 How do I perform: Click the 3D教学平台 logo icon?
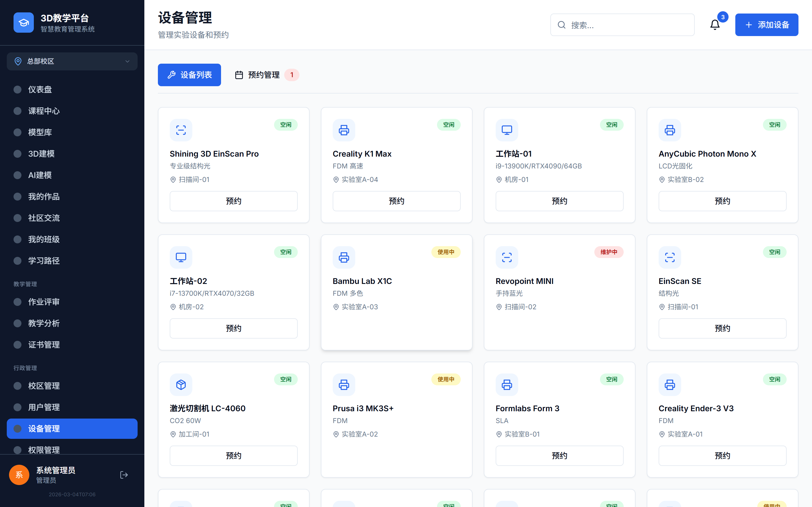click(x=23, y=22)
